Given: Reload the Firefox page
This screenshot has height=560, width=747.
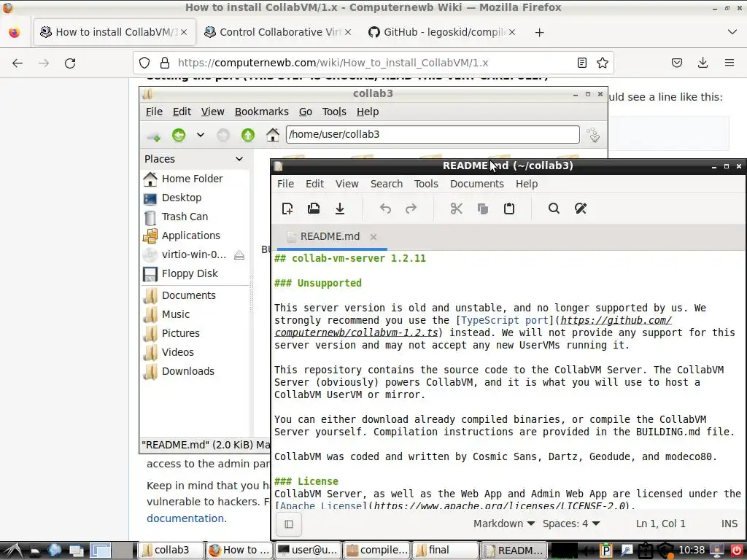Looking at the screenshot, I should (x=70, y=63).
